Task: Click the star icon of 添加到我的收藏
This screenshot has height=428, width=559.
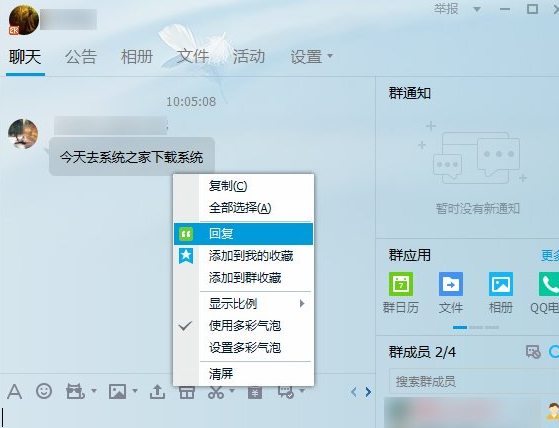Action: point(186,256)
